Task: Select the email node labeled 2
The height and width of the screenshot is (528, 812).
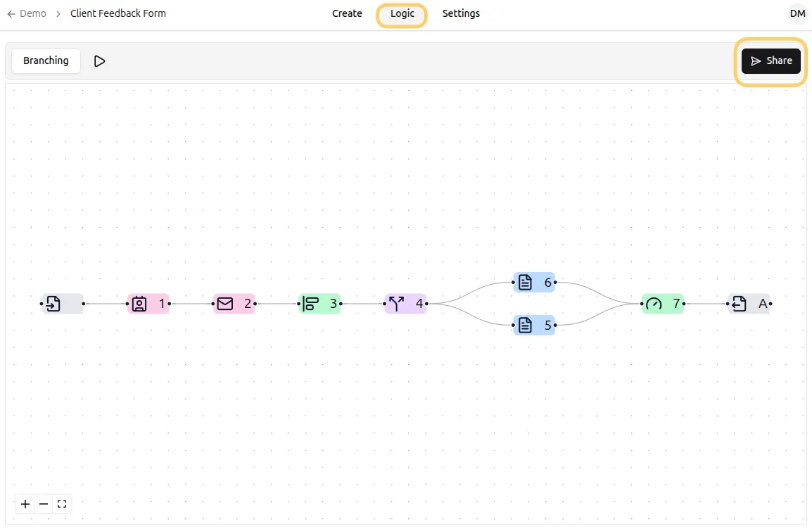Action: tap(234, 304)
